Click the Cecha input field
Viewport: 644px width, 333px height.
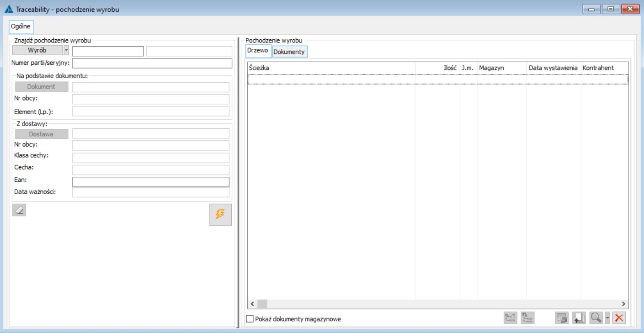151,170
